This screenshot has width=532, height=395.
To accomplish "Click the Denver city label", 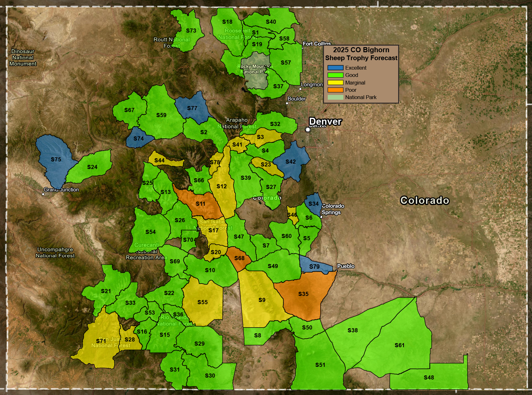I will click(x=325, y=122).
